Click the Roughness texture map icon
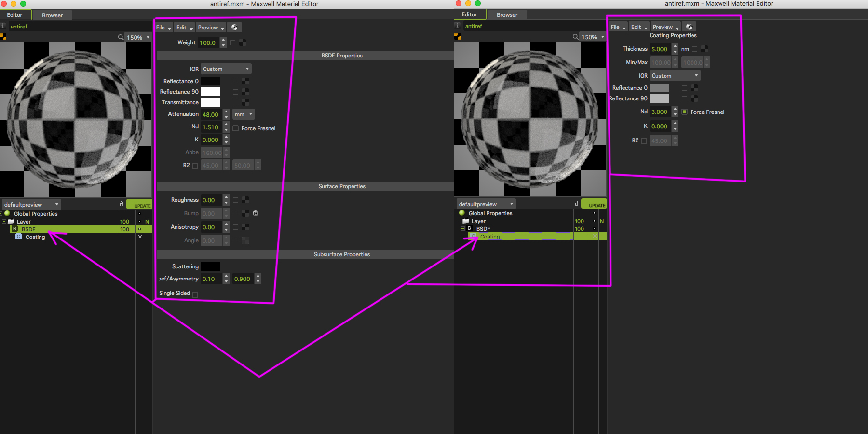This screenshot has width=868, height=434. point(245,200)
